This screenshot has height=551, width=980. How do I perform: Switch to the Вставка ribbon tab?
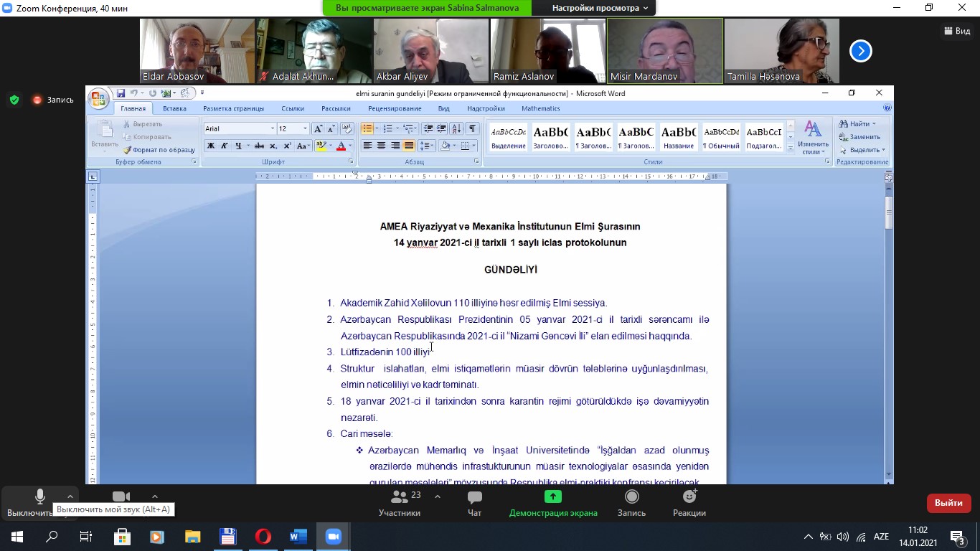click(x=174, y=108)
